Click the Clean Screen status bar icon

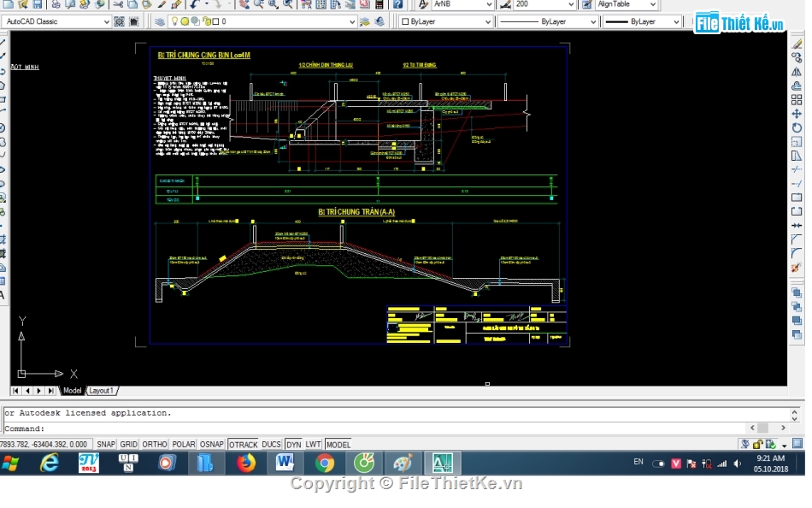click(798, 444)
